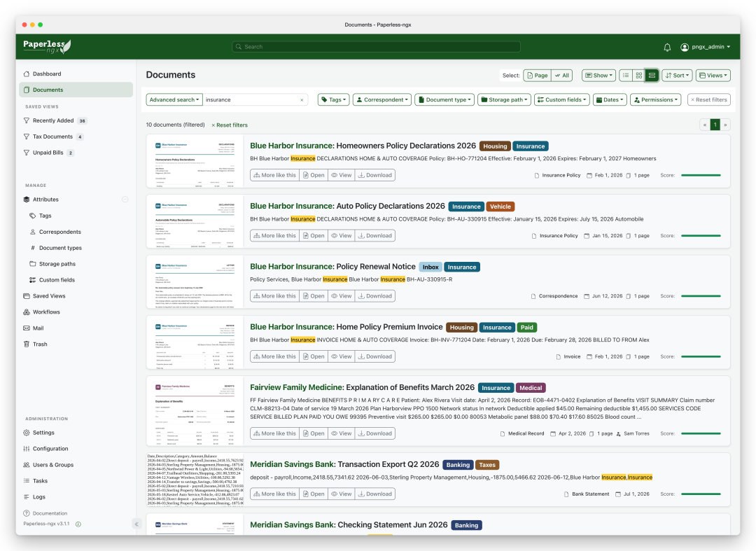Open the notifications bell
The width and height of the screenshot is (756, 551).
click(667, 47)
